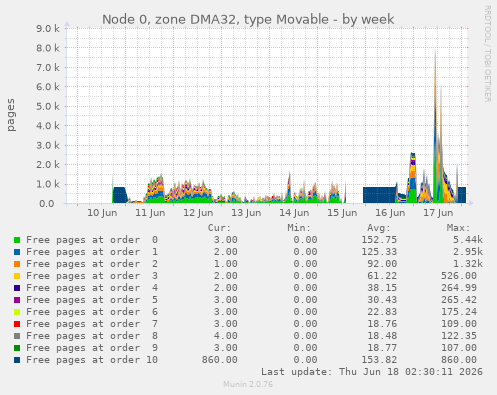Select the 'Free pages at order 7' label
Viewport: 497px width, 395px height.
point(92,324)
